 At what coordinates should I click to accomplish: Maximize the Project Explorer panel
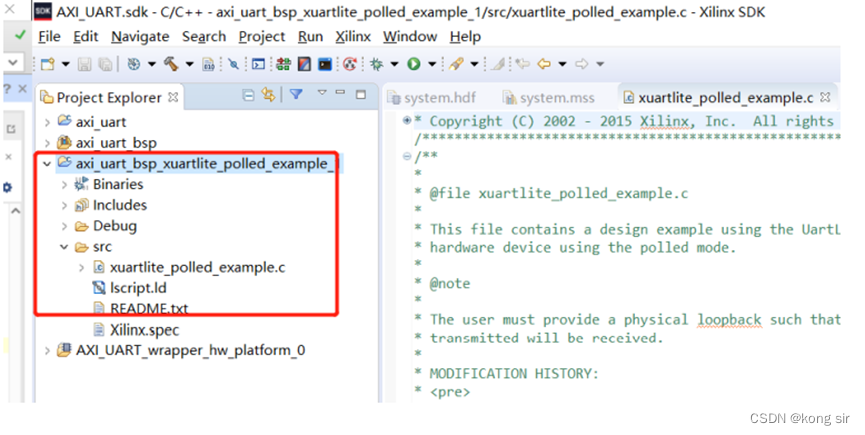361,94
